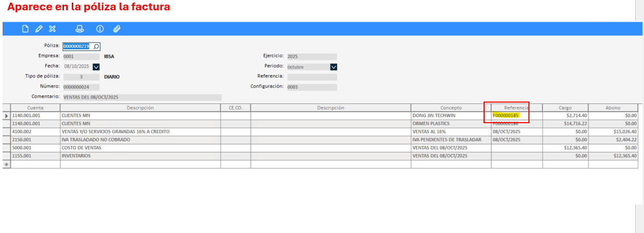This screenshot has width=644, height=233.
Task: Select the first row indicator arrow
Action: (6, 116)
